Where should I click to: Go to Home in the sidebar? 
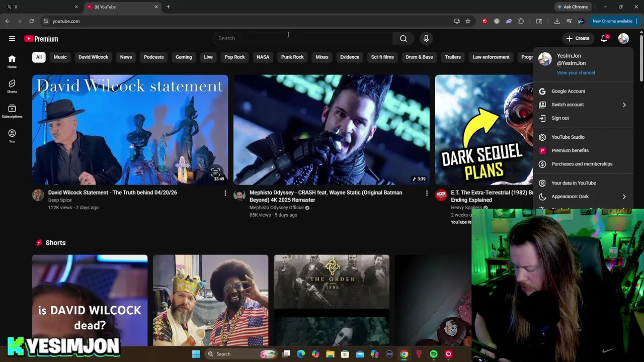(12, 61)
